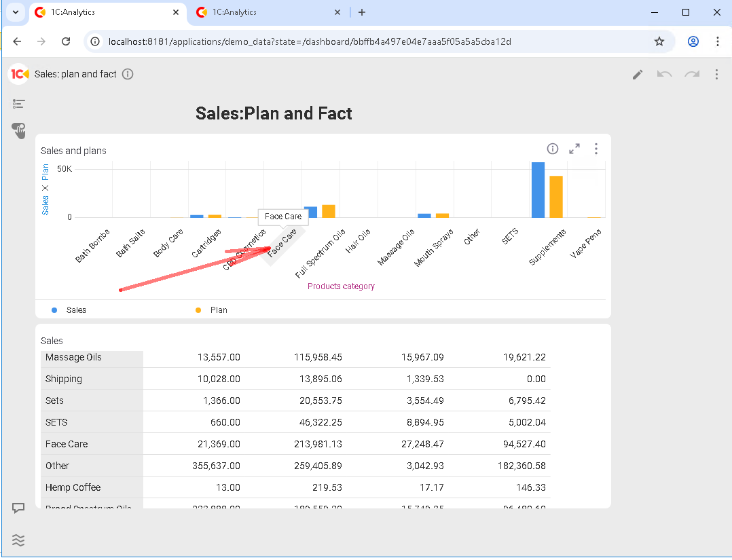Click the 1C logo home icon
The width and height of the screenshot is (732, 560).
19,74
